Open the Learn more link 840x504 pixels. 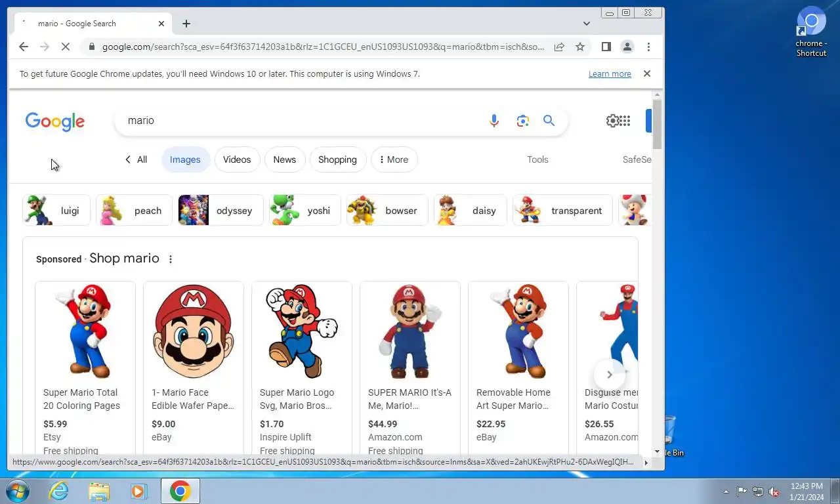(x=610, y=74)
